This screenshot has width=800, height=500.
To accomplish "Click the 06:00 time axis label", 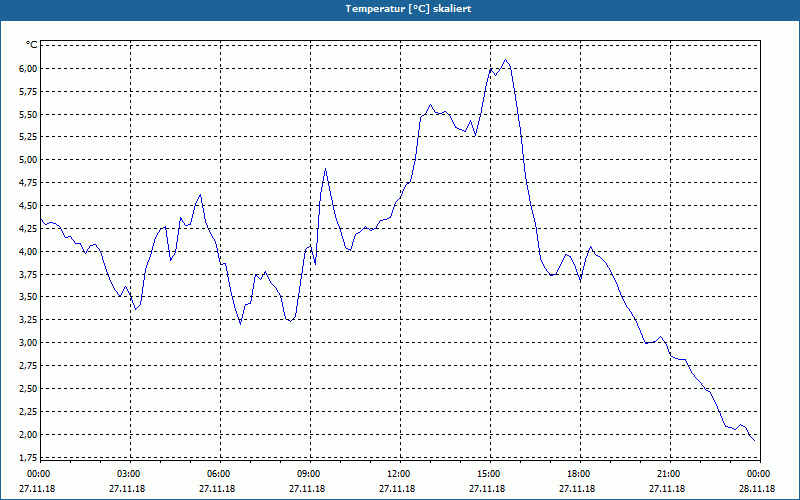I will click(x=219, y=474).
